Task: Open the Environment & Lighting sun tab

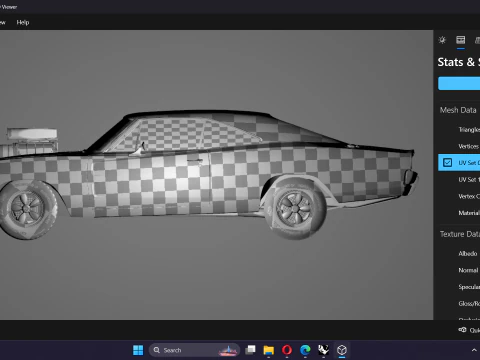Action: [x=442, y=40]
